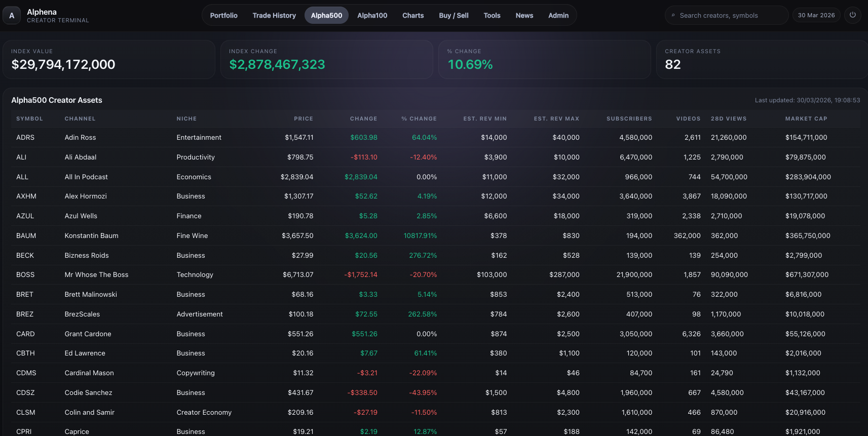Click the search magnifier icon

pos(673,15)
